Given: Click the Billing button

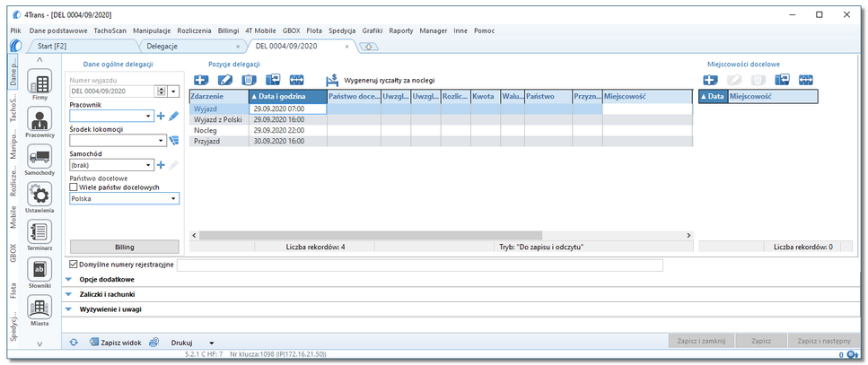Looking at the screenshot, I should 125,247.
